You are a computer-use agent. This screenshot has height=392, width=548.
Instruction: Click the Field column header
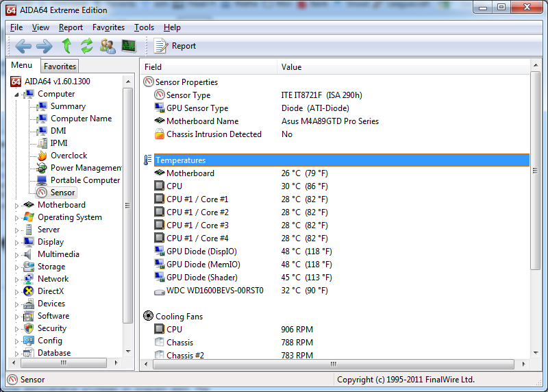pos(210,66)
